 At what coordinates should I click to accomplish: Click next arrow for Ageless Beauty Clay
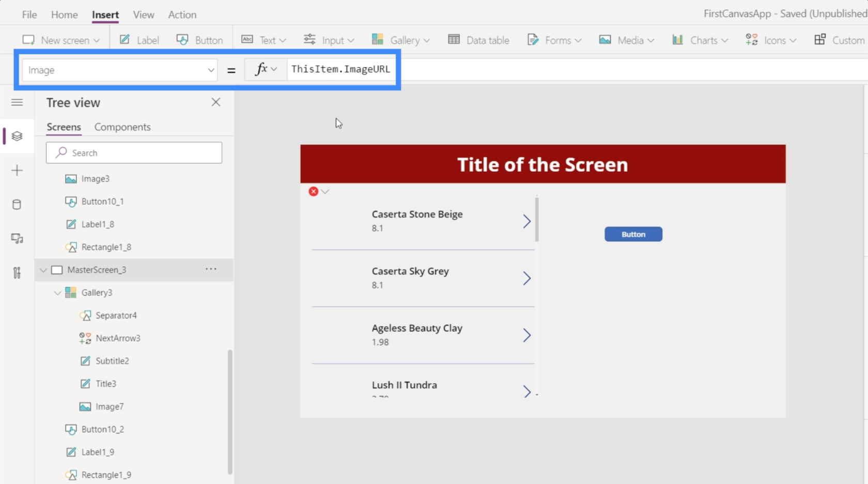click(526, 335)
